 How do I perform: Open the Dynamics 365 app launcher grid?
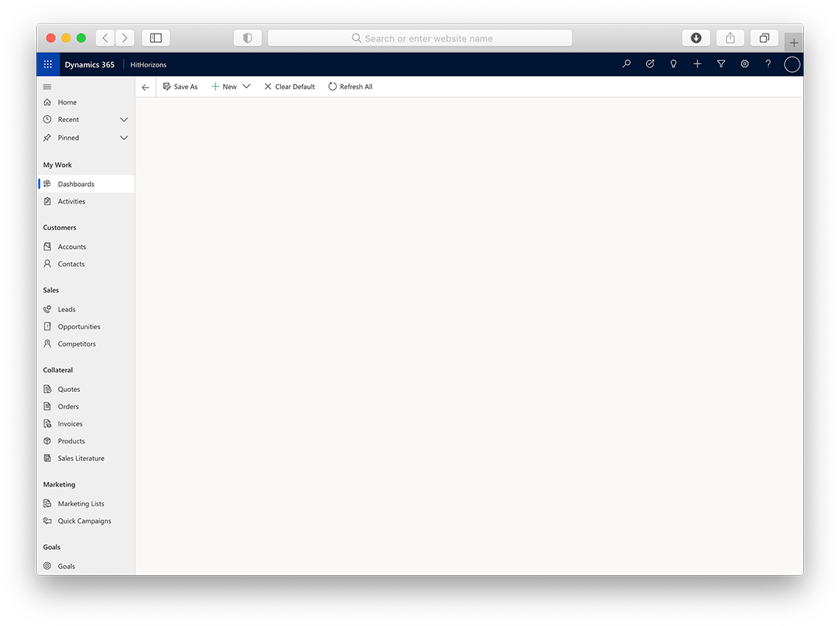48,64
